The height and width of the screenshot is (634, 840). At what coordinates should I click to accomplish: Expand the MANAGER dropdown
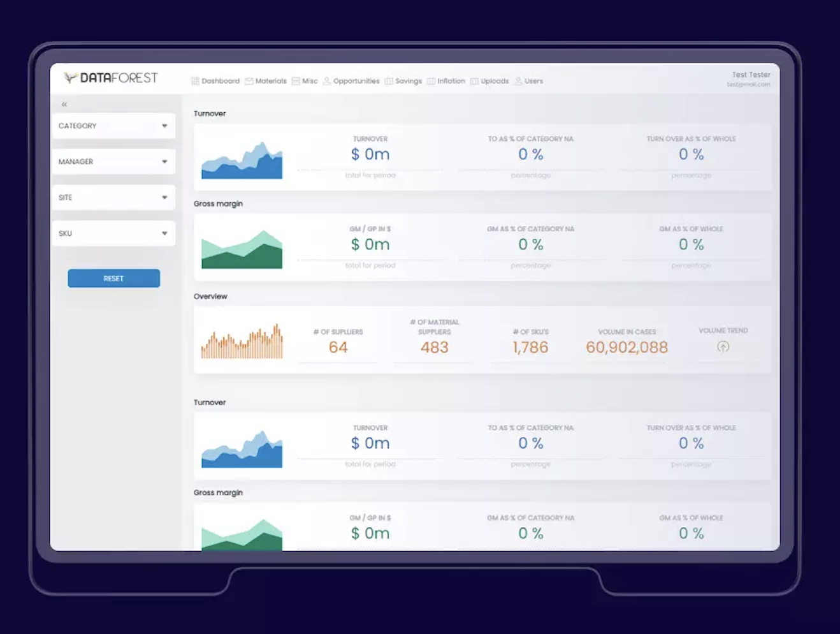pos(113,161)
